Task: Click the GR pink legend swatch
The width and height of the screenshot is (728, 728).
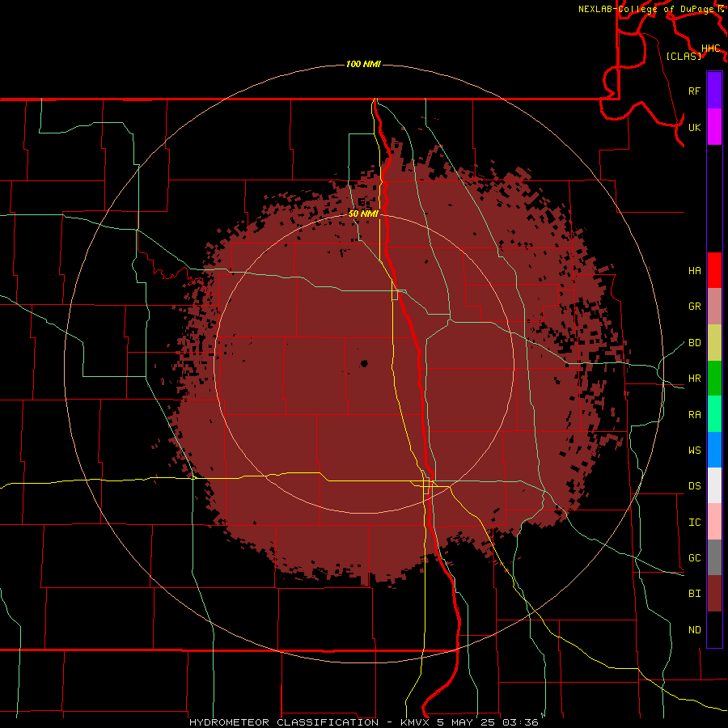Action: click(714, 307)
